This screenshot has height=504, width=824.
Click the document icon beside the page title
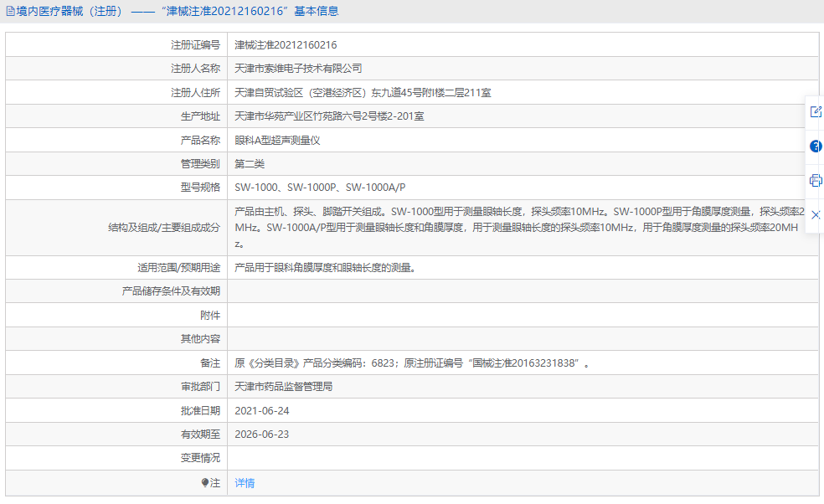(x=10, y=11)
